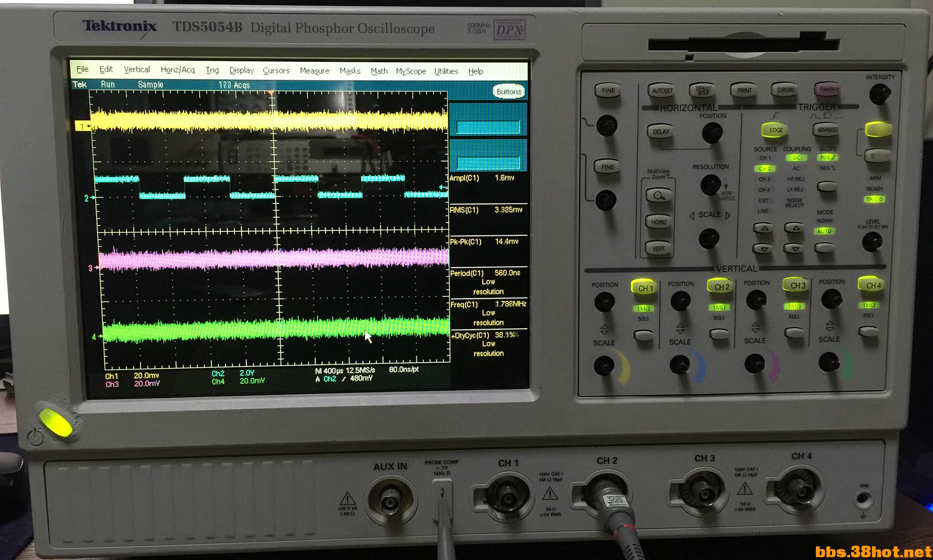
Task: Click the trigger LEVEL knob
Action: (x=872, y=242)
